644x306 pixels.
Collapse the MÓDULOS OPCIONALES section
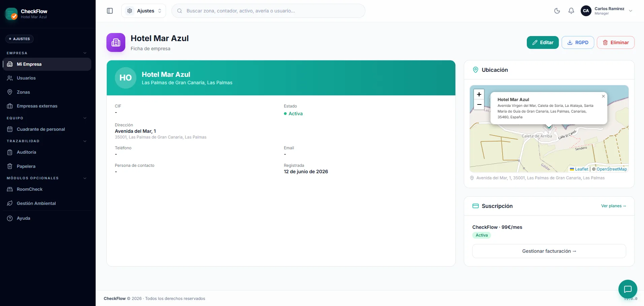(85, 178)
